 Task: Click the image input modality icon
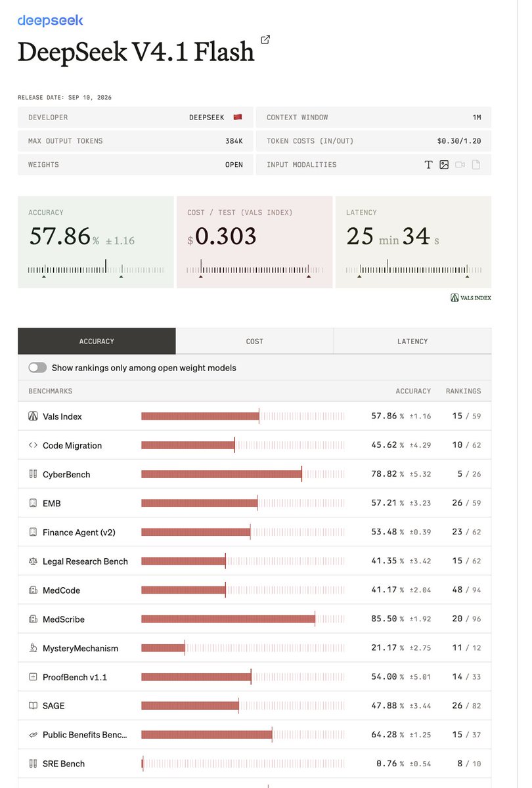[444, 165]
